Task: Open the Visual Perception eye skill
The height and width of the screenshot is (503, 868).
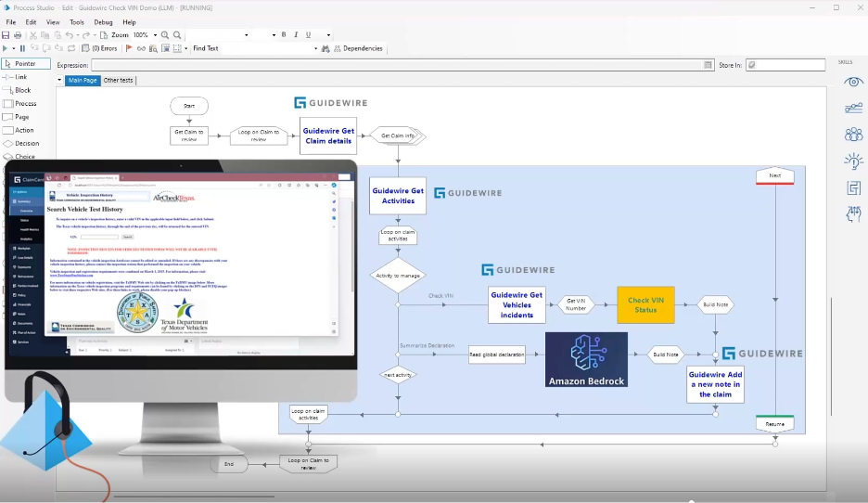Action: [x=853, y=82]
